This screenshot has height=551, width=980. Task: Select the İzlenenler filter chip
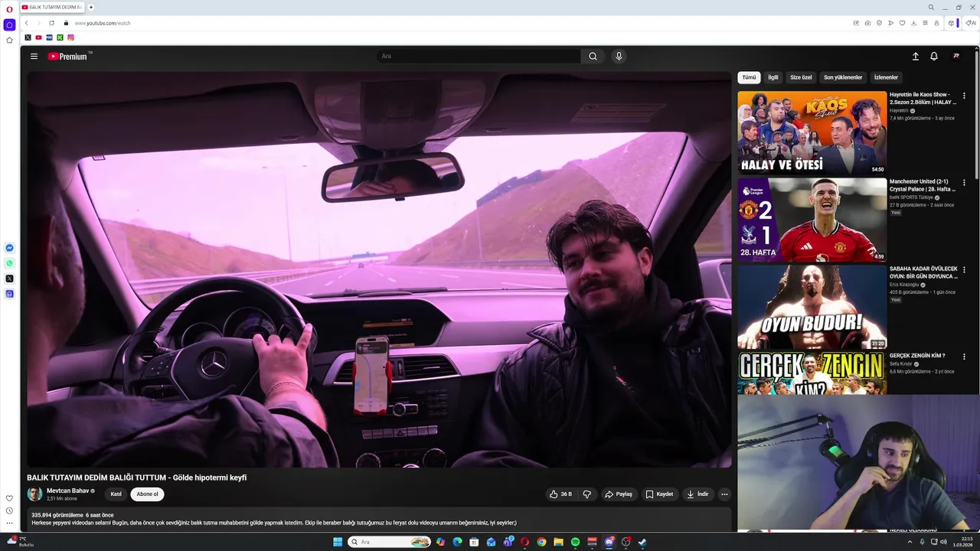886,77
